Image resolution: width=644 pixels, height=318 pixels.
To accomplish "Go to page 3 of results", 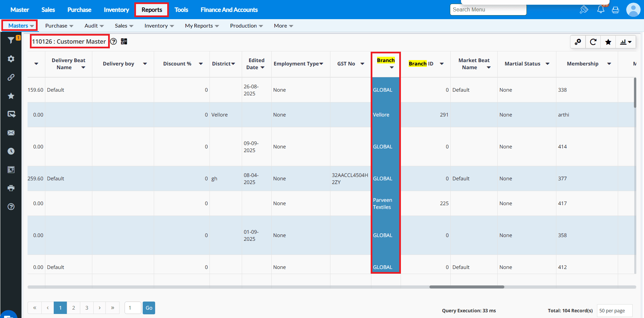I will point(87,308).
